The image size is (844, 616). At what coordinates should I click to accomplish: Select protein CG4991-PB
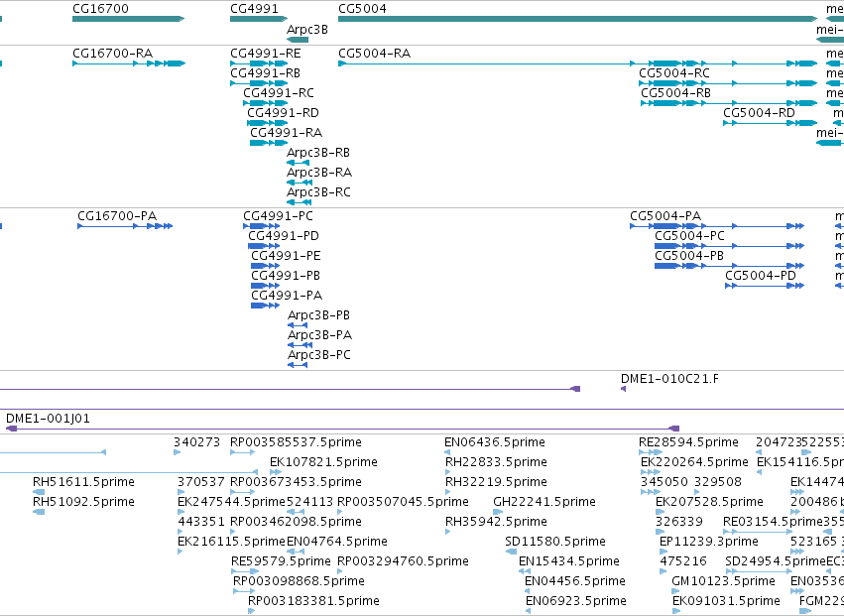coord(266,286)
